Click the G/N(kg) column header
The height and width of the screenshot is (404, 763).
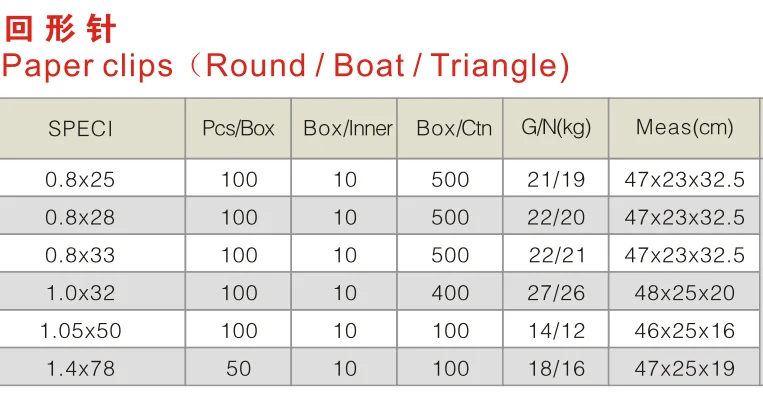click(x=556, y=128)
